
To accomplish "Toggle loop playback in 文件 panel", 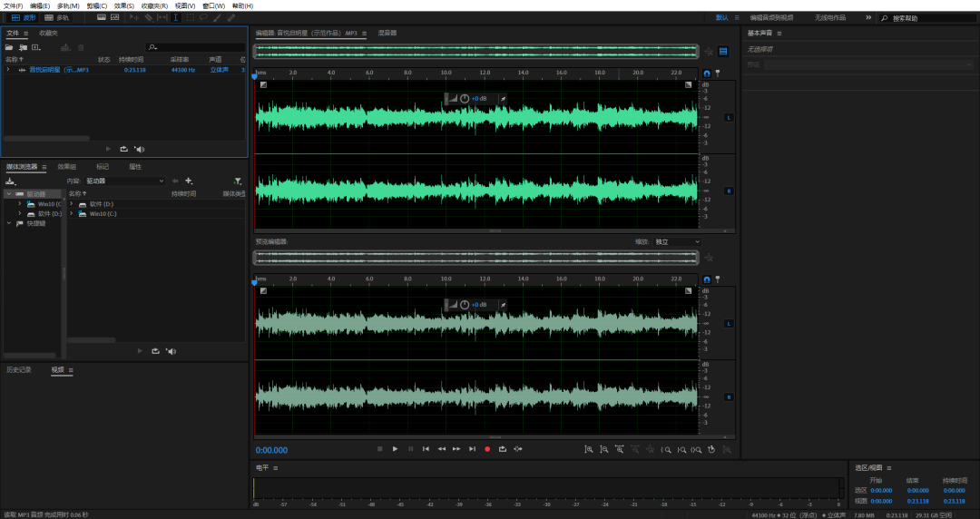I will pyautogui.click(x=123, y=150).
